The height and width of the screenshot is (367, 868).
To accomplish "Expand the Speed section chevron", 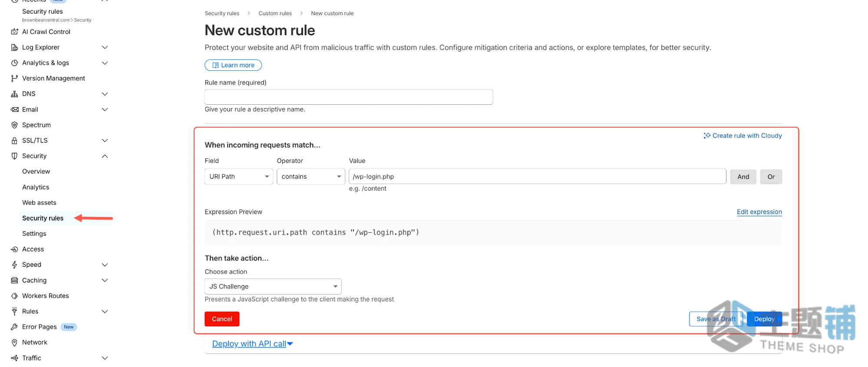I will (x=105, y=265).
